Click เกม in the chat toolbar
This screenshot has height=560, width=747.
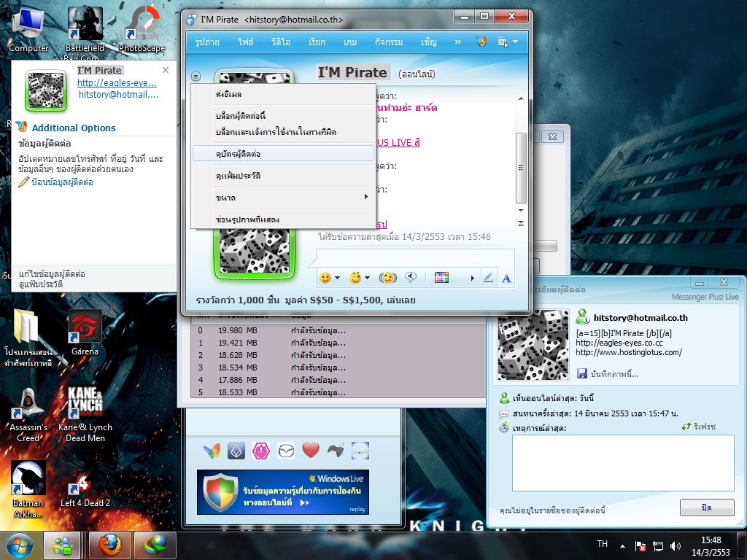pyautogui.click(x=350, y=42)
